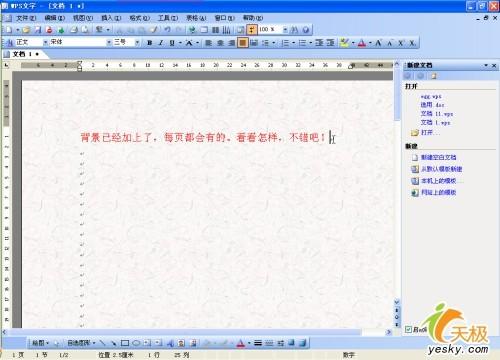Click the Insert WordArt icon in drawing toolbar
This screenshot has width=500, height=360.
click(x=170, y=343)
